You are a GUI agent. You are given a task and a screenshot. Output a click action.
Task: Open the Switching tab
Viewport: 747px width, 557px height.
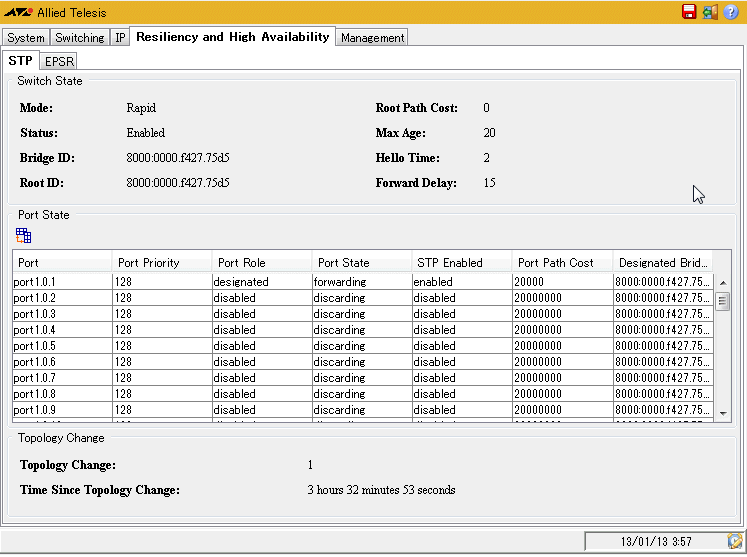click(x=80, y=38)
